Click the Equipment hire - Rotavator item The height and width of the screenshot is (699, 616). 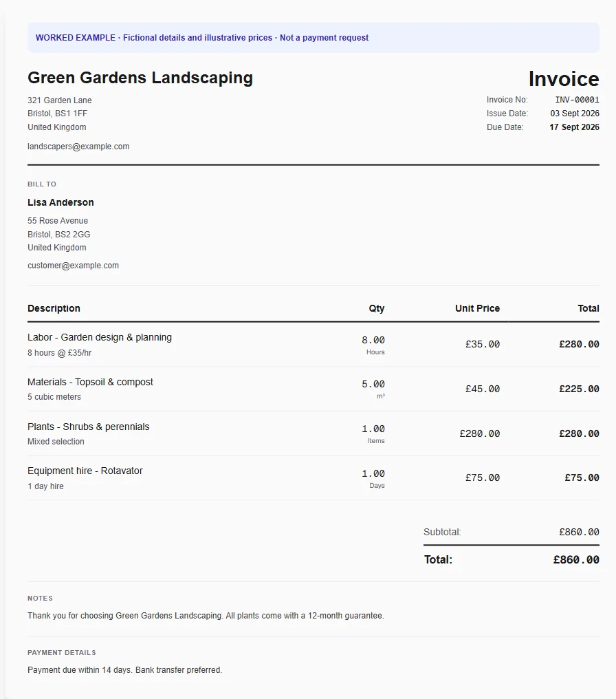(85, 471)
